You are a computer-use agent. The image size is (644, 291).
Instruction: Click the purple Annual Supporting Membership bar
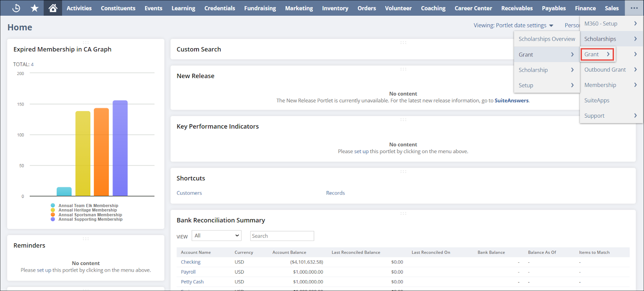click(120, 148)
